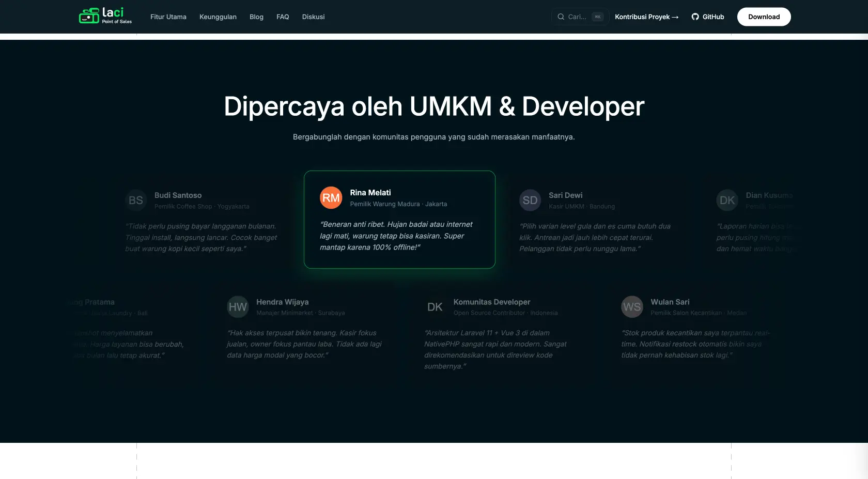
Task: Click the HW avatar of Hendra Wijaya
Action: [x=238, y=307]
